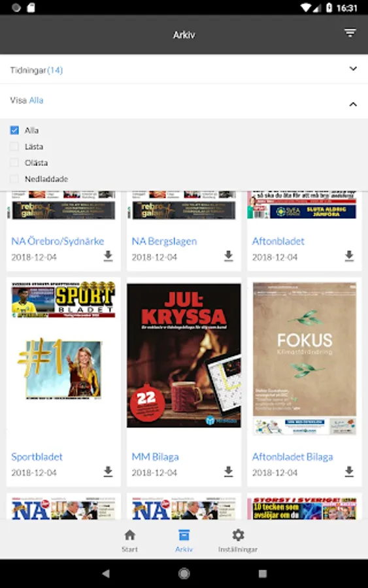Uncheck the Alla checkbox
Screen dimensions: 368x588
(x=14, y=130)
